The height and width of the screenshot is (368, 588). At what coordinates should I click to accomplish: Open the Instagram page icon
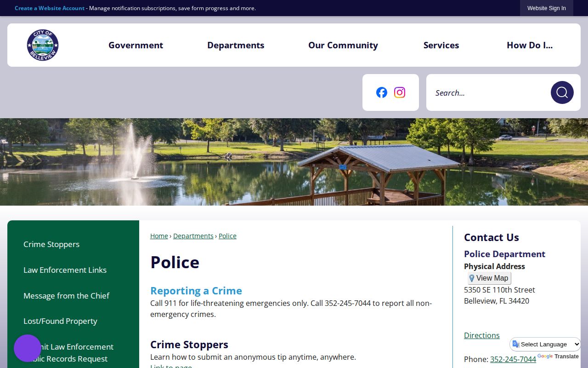click(x=400, y=92)
